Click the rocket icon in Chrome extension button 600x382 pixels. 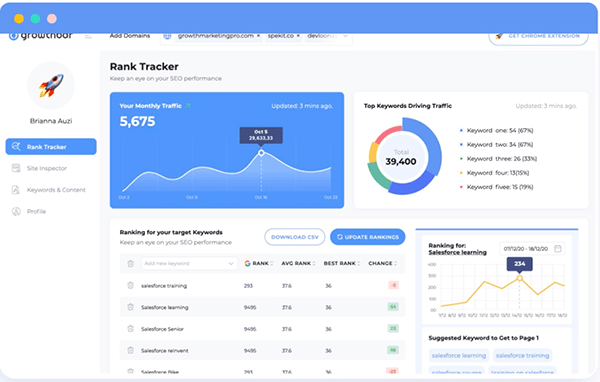pos(499,36)
